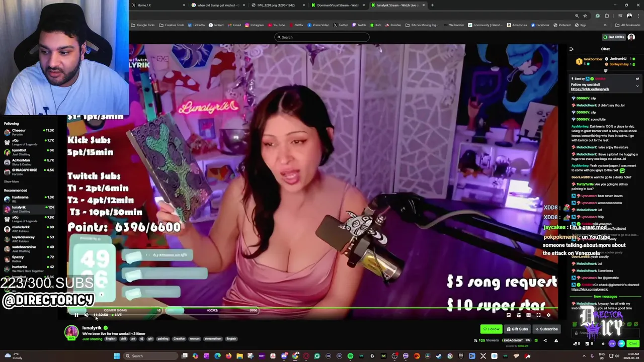This screenshot has height=362, width=644.
Task: Enter fullscreen in the stream player
Action: (538, 315)
